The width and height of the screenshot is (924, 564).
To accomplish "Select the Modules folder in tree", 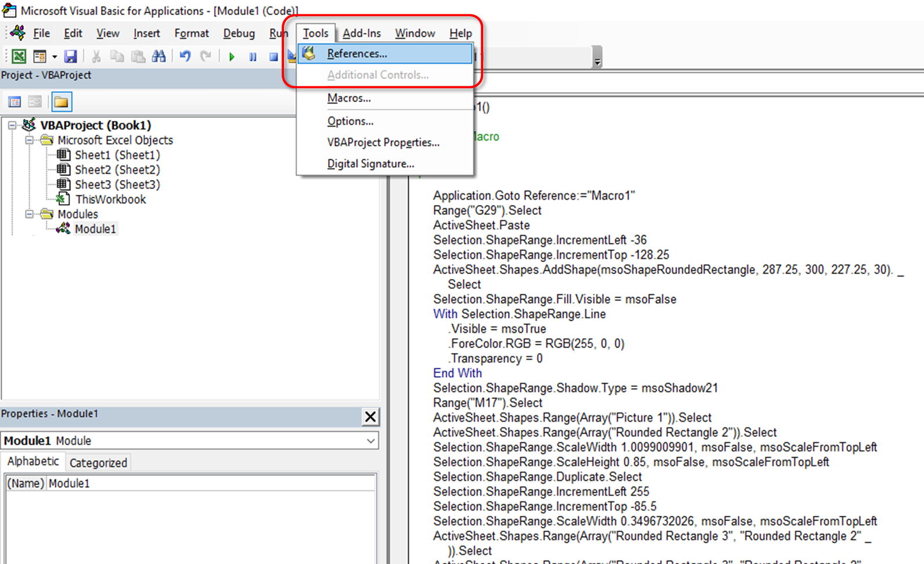I will 78,214.
